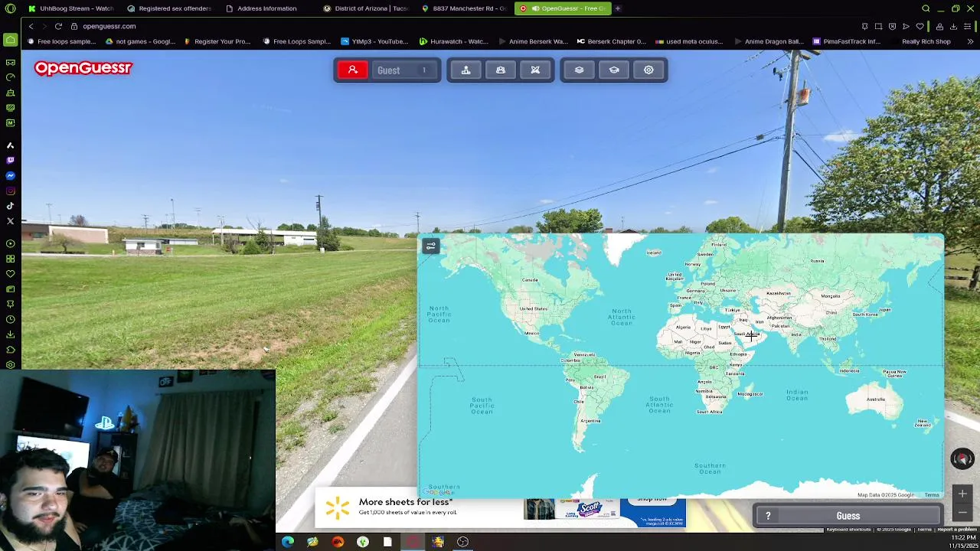Open a new browser tab
980x551 pixels.
(618, 8)
